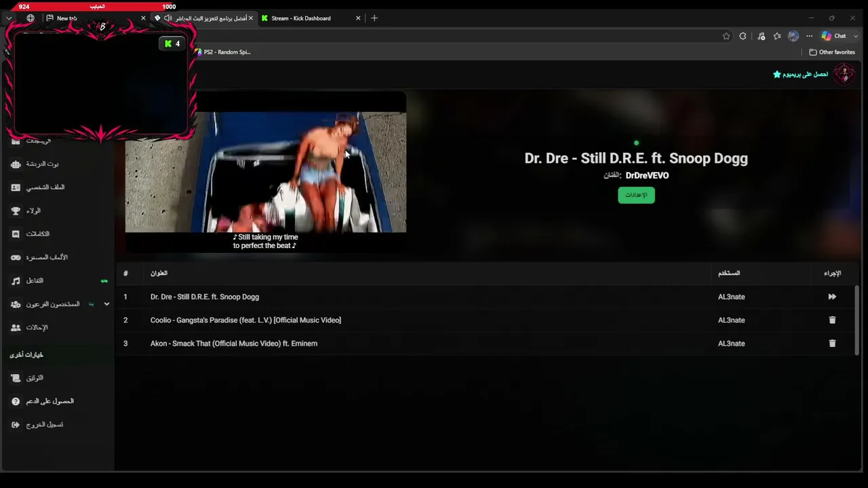Expand the sub-users sidebar submenu chevron
The image size is (868, 488).
[x=106, y=304]
